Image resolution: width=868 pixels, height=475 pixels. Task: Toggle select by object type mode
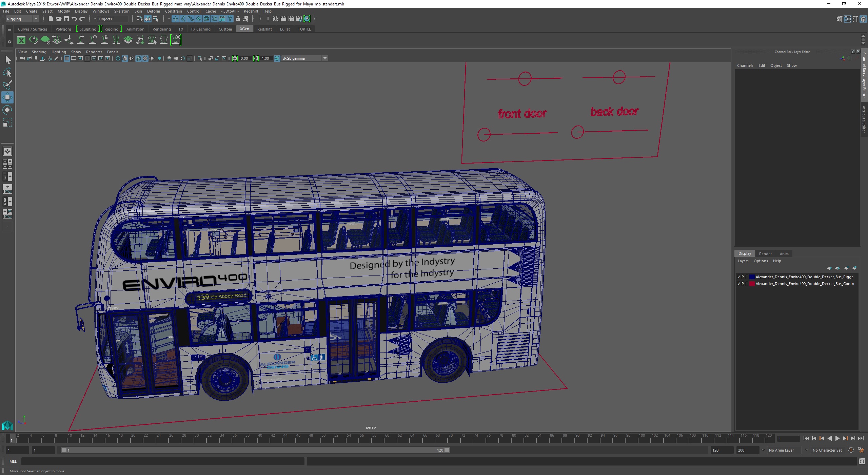(x=148, y=19)
